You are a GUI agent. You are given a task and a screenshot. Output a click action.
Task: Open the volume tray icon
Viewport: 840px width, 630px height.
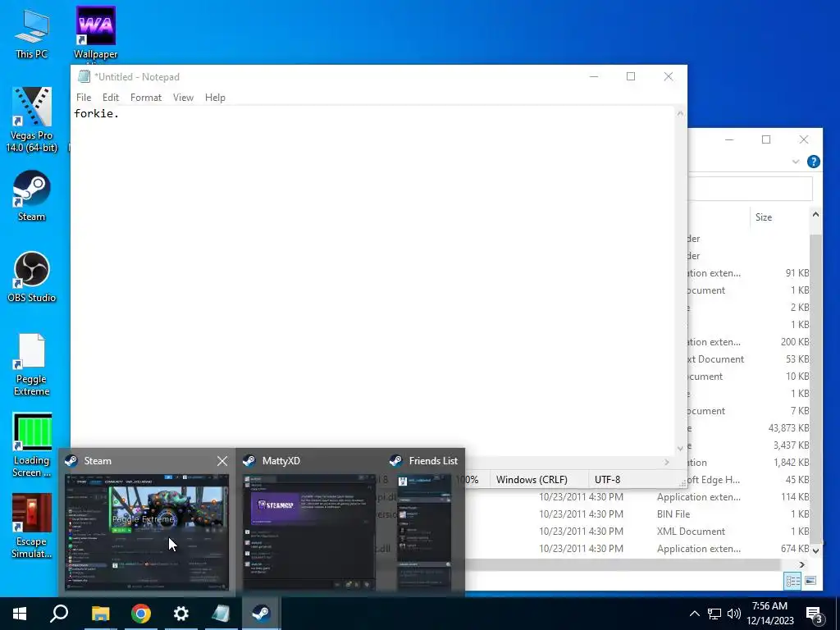pos(734,614)
